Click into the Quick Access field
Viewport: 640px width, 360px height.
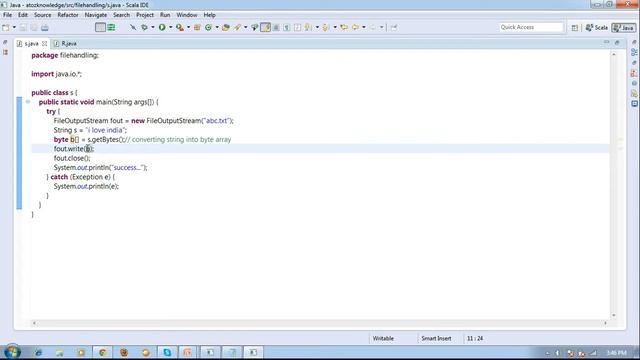tap(531, 27)
